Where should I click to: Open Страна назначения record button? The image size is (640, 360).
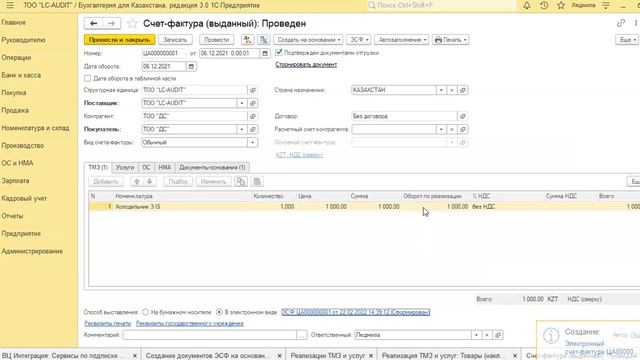[462, 90]
